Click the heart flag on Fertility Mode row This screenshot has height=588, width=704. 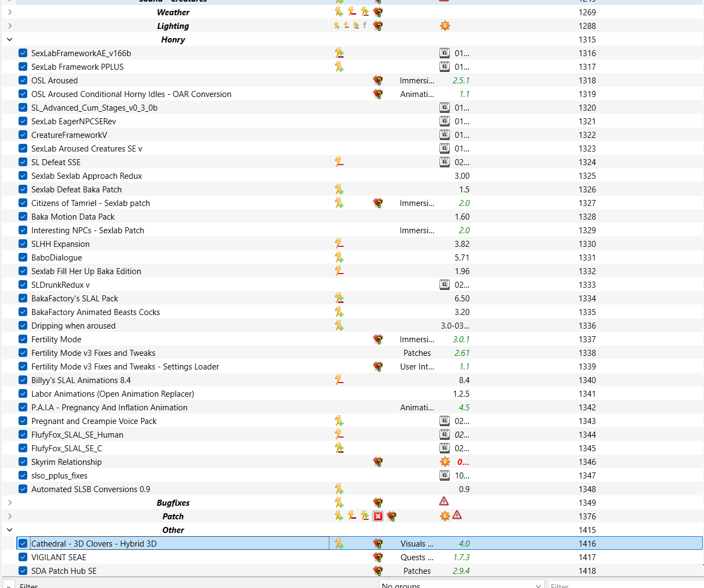coord(378,339)
